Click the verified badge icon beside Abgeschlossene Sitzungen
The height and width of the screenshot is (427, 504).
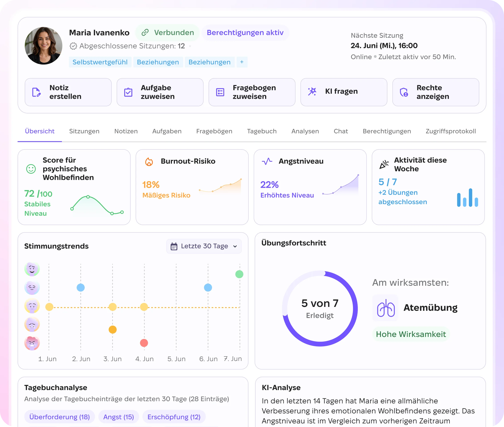click(73, 46)
